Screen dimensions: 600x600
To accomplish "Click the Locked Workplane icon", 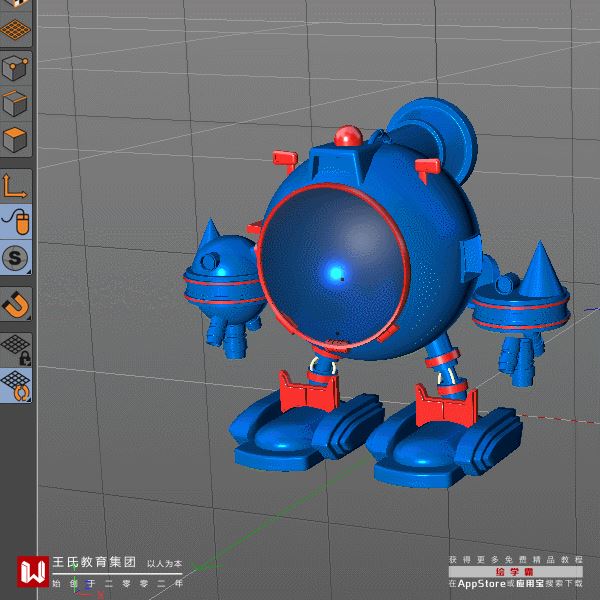I will 15,350.
